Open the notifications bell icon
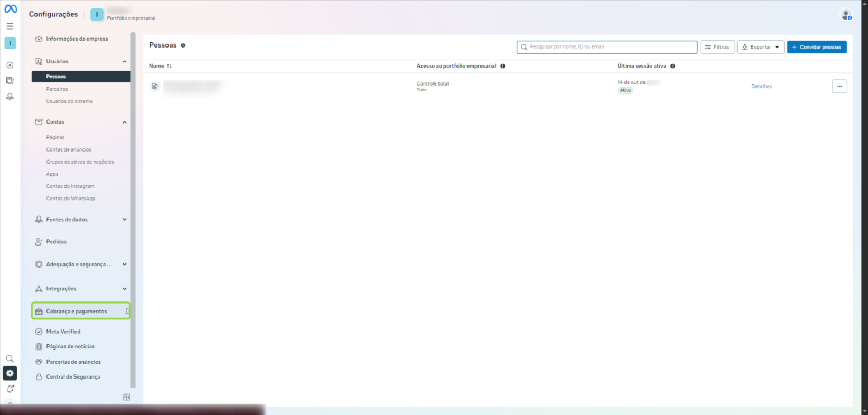868x415 pixels. (10, 389)
